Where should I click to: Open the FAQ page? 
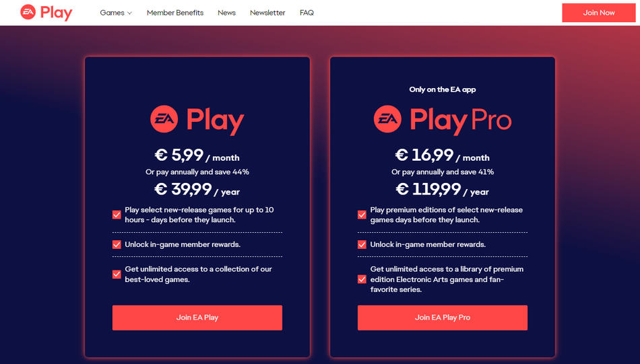(x=307, y=13)
